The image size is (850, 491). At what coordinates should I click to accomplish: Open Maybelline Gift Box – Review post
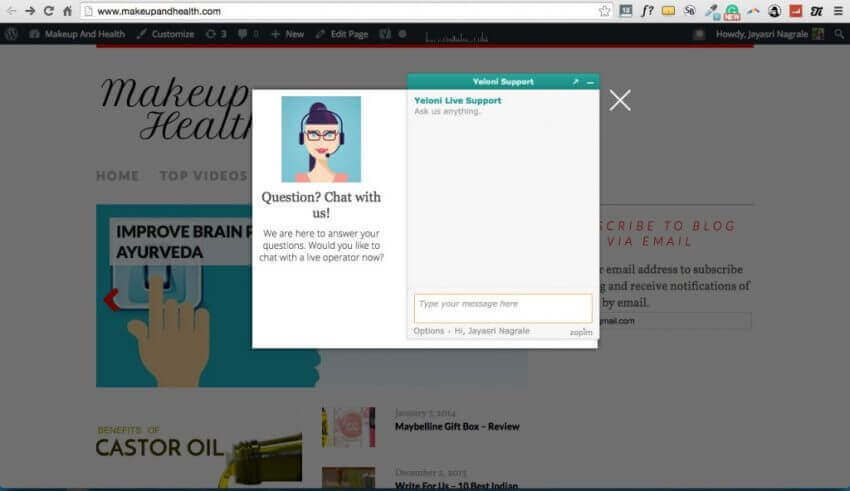pyautogui.click(x=457, y=427)
